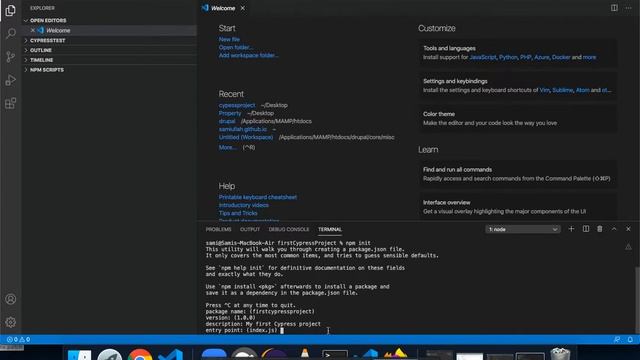Click the Open folder link
Image resolution: width=640 pixels, height=360 pixels.
tap(236, 47)
